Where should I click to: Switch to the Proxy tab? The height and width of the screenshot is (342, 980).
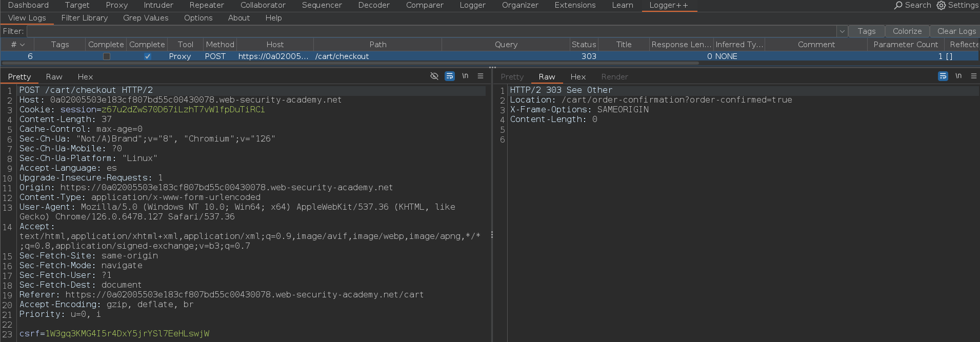117,5
